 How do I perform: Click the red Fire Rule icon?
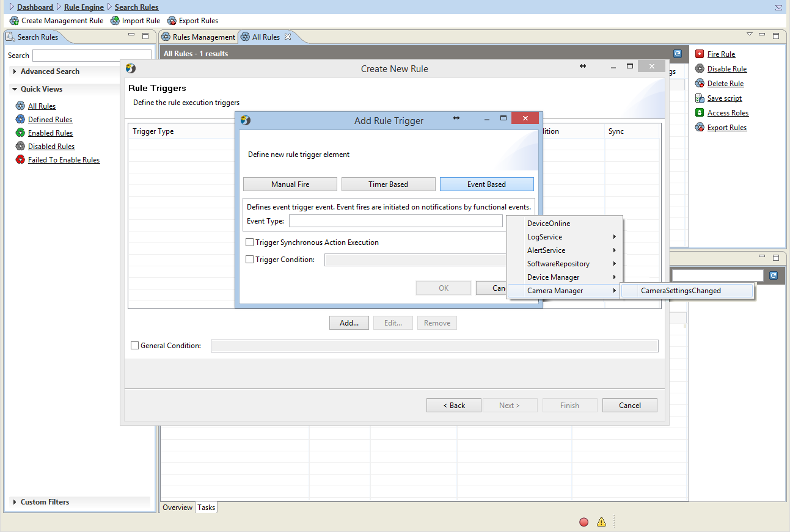tap(700, 54)
